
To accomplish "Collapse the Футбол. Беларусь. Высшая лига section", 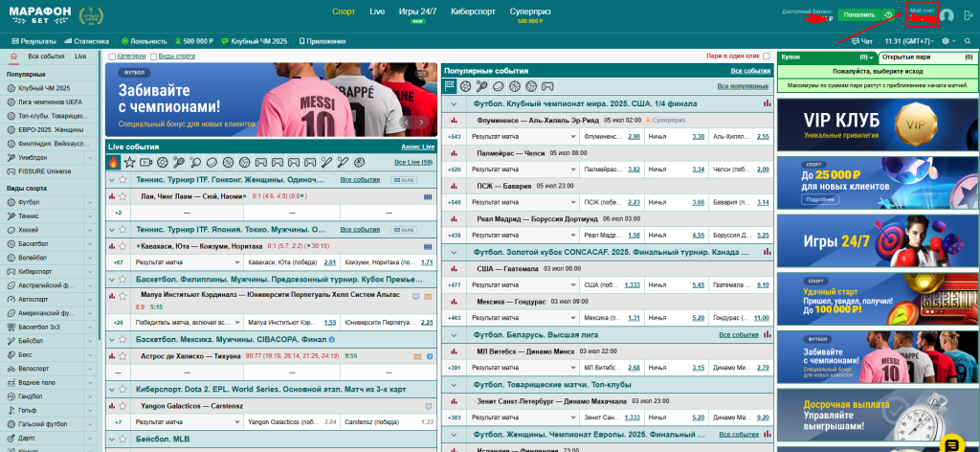I will click(x=453, y=334).
